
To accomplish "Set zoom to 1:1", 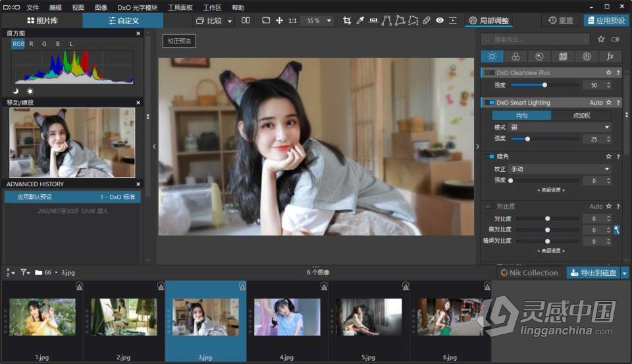I will 292,20.
